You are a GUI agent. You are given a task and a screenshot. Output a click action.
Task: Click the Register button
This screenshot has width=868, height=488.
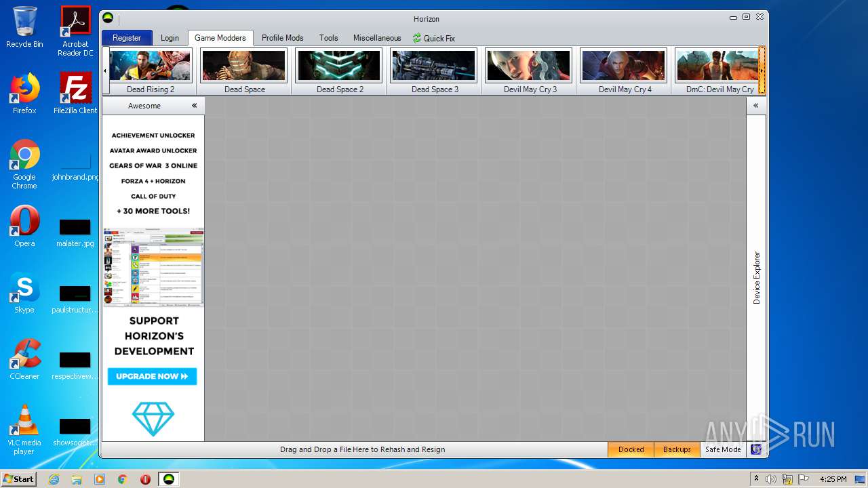coord(127,38)
